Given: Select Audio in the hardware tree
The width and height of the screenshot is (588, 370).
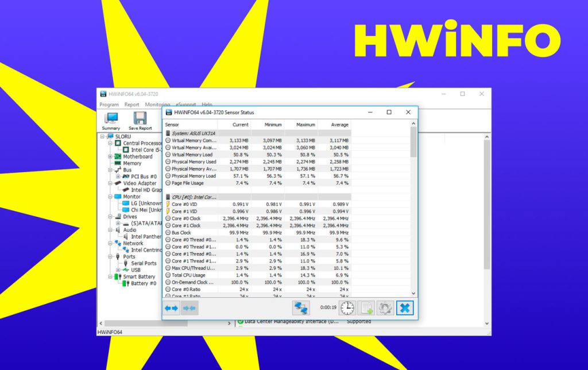Looking at the screenshot, I should coord(130,230).
